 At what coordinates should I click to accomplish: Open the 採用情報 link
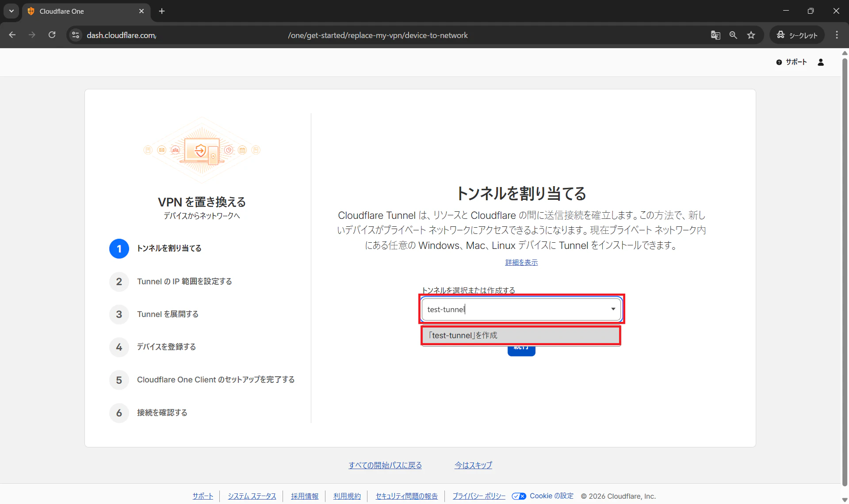pos(305,496)
